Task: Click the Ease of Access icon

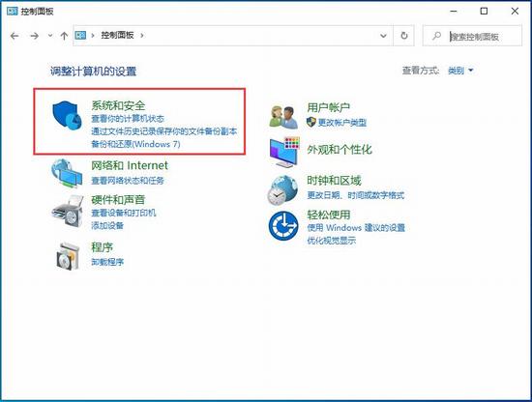Action: pos(283,226)
